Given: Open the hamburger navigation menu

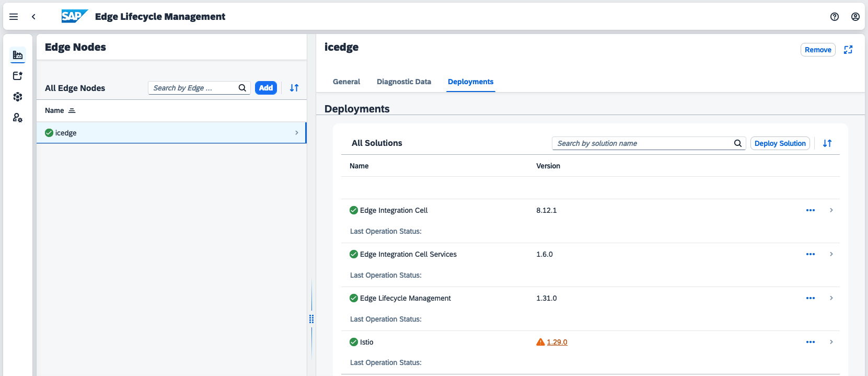Looking at the screenshot, I should [x=14, y=17].
